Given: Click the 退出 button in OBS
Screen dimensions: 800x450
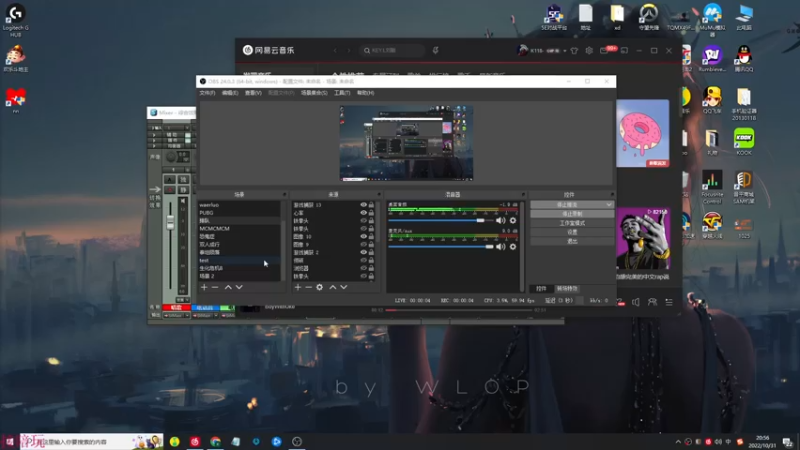Looking at the screenshot, I should (572, 241).
